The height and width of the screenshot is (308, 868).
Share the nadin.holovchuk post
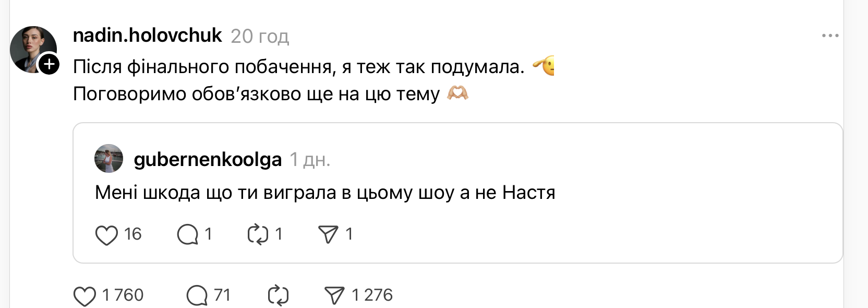click(x=334, y=296)
